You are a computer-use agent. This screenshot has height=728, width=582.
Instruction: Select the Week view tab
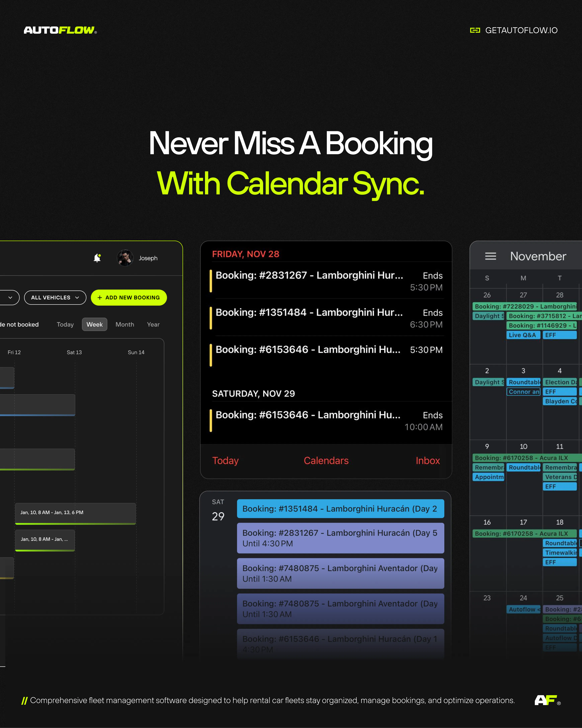pos(95,324)
